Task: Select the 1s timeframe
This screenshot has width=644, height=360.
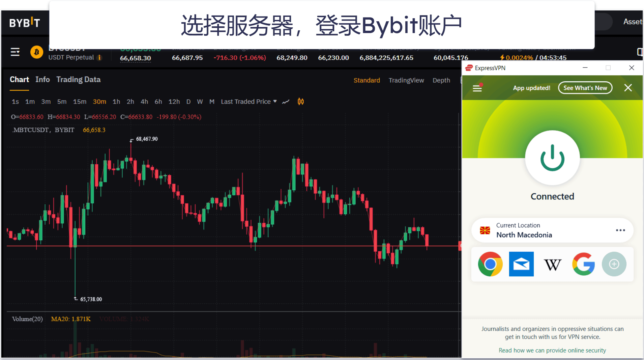Action: 15,102
